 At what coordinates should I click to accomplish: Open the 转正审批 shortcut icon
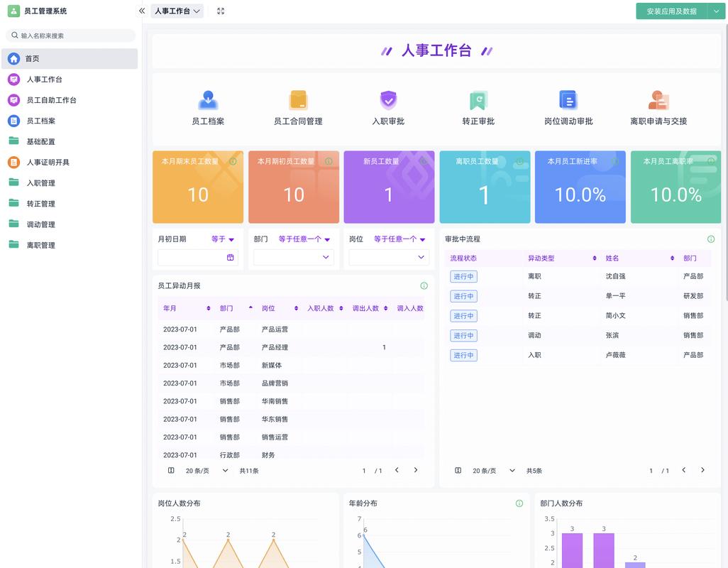pos(478,100)
